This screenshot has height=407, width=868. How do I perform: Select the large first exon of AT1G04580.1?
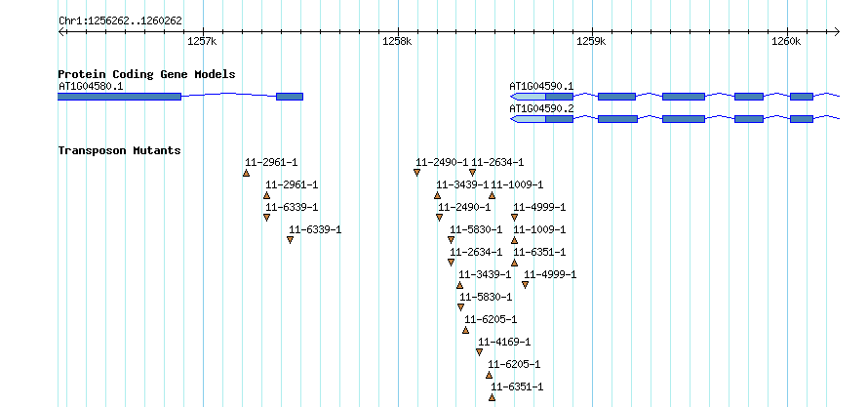[x=119, y=97]
